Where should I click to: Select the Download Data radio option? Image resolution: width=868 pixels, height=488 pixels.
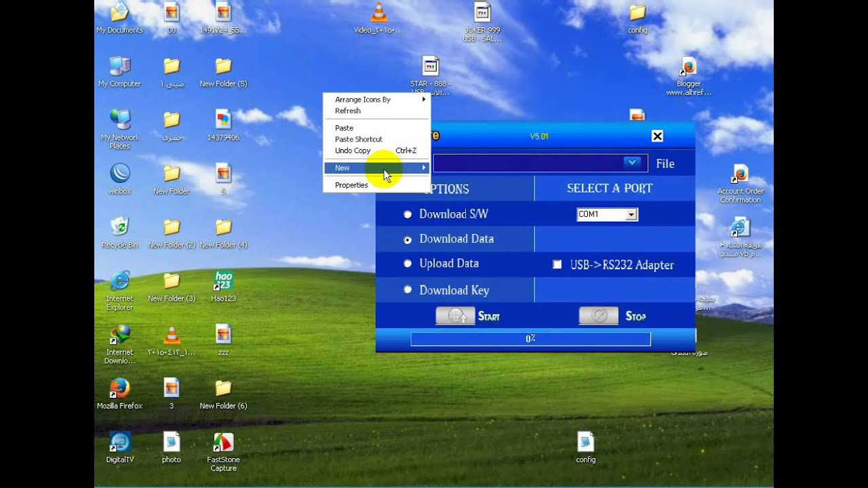click(408, 239)
